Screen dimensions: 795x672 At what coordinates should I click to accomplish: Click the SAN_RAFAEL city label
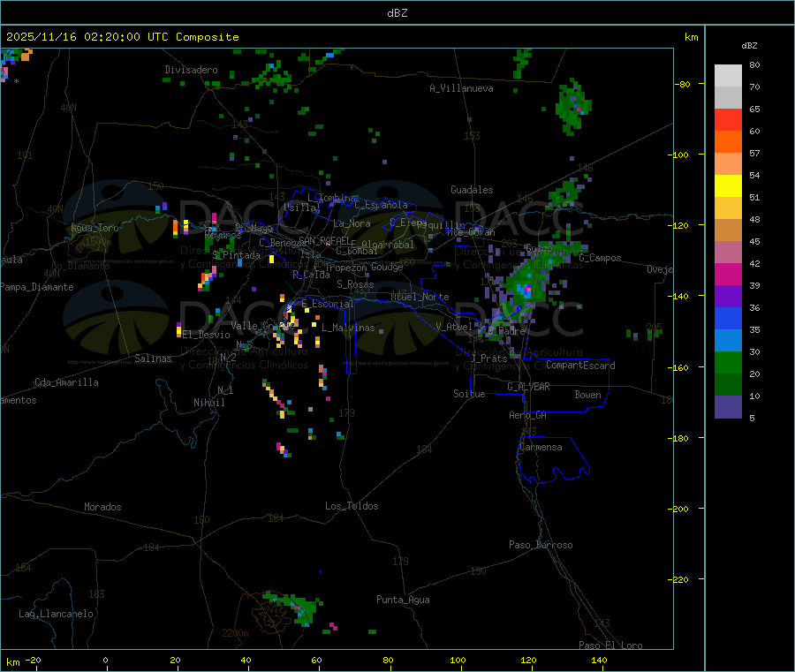click(x=324, y=241)
